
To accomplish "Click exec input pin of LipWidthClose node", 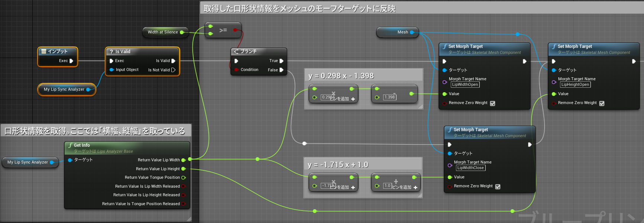I will [x=450, y=145].
